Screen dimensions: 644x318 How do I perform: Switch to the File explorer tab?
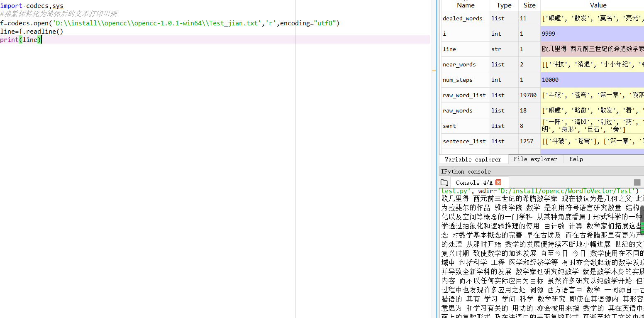coord(535,159)
